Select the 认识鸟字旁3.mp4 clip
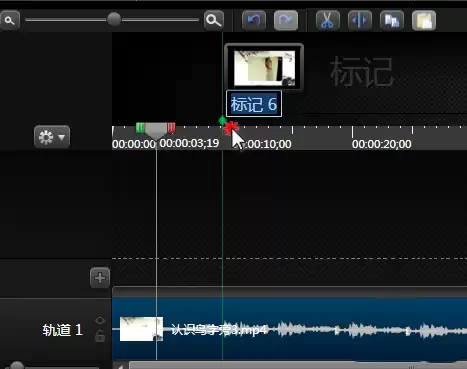The height and width of the screenshot is (369, 467). tap(289, 329)
